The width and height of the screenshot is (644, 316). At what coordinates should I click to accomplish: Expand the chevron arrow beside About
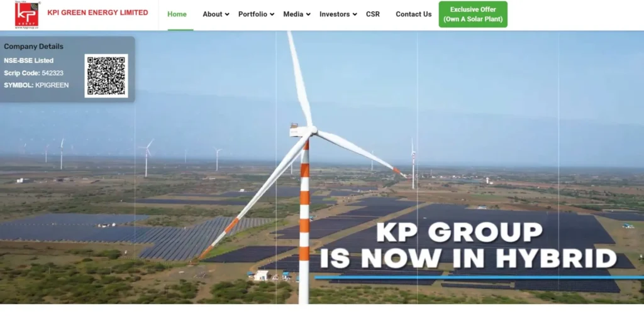[227, 14]
